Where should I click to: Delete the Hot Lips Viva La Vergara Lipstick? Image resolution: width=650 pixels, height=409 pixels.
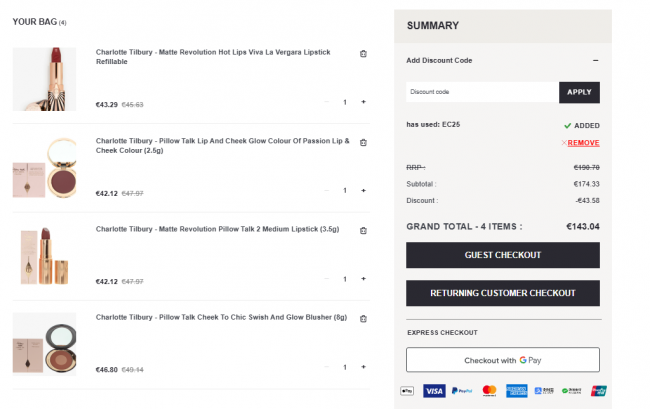click(x=363, y=54)
